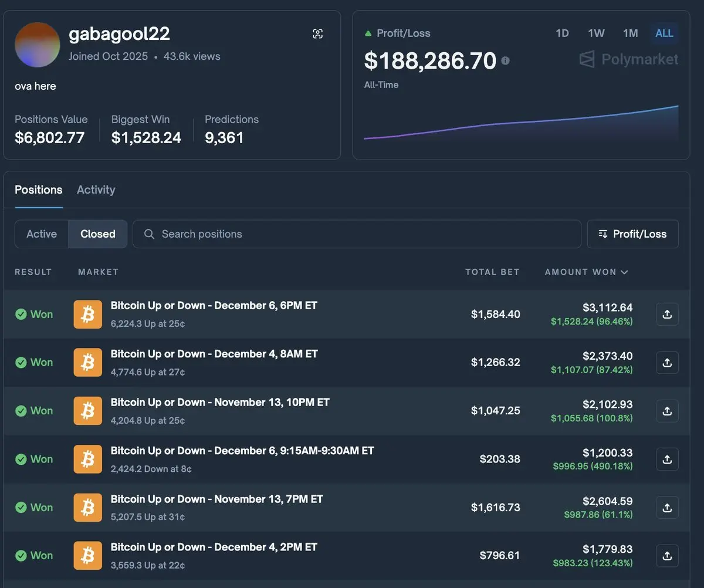Click Bitcoin icon of December 6, 6PM market
The width and height of the screenshot is (704, 588).
(x=88, y=314)
